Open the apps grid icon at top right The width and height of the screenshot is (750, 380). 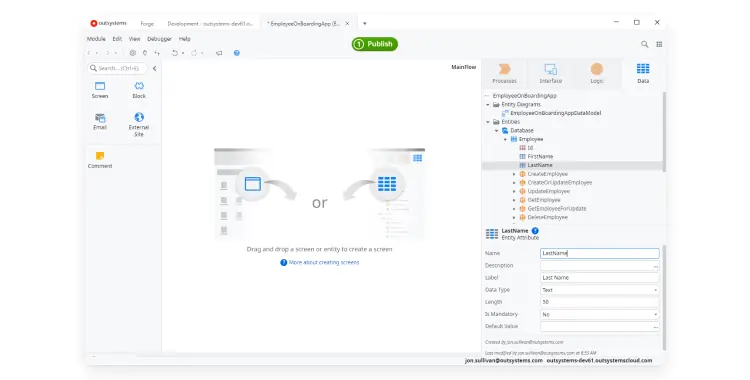659,44
